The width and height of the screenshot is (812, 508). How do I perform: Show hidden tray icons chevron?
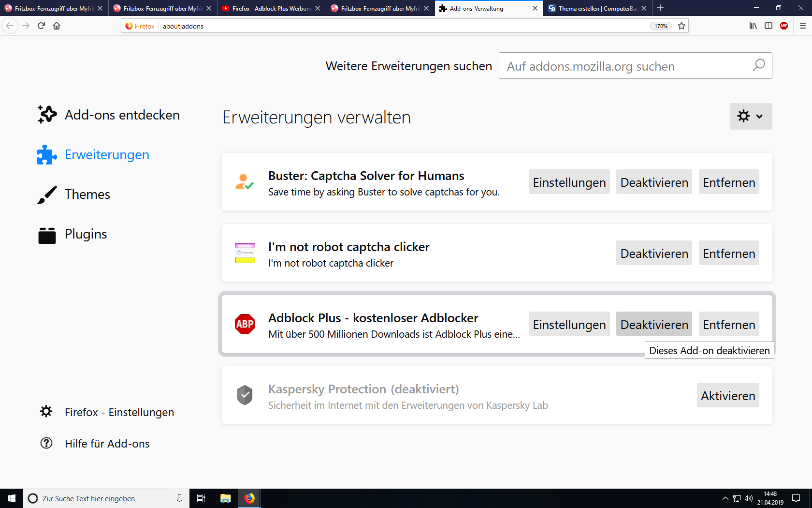click(x=725, y=498)
